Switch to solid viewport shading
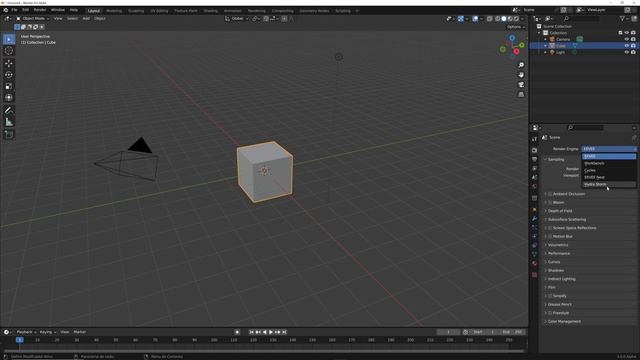 [504, 18]
